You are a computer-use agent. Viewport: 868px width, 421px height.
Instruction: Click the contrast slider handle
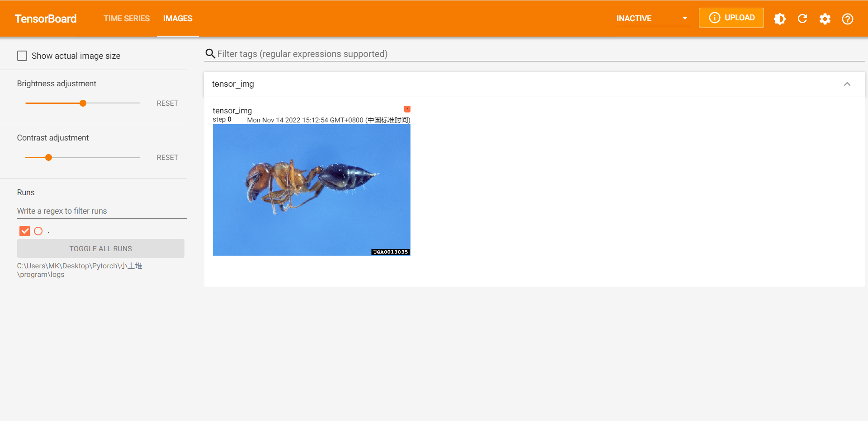[x=48, y=157]
